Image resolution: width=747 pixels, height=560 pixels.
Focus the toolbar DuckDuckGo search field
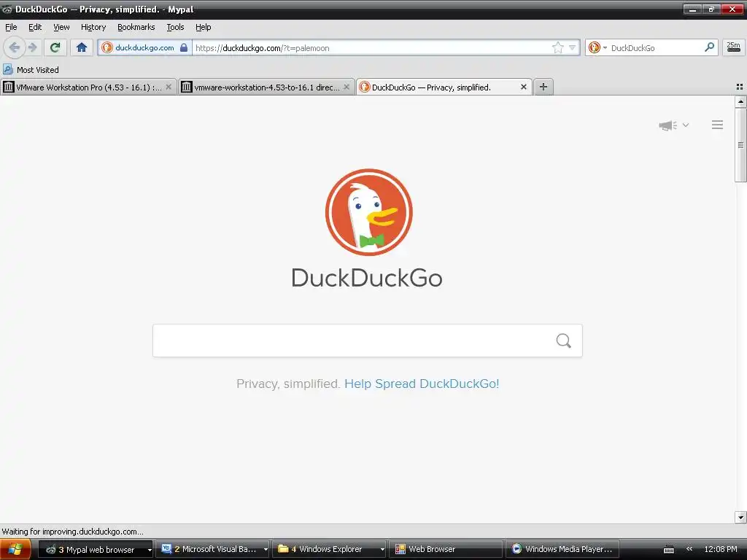coord(655,47)
